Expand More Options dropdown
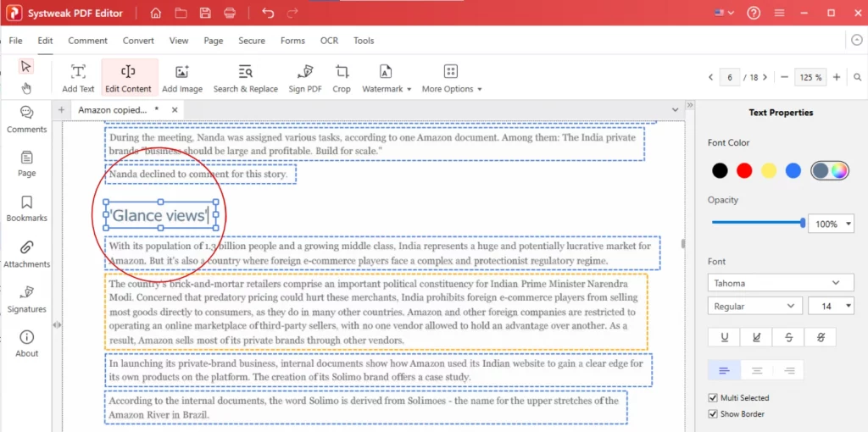This screenshot has height=432, width=868. tap(480, 89)
